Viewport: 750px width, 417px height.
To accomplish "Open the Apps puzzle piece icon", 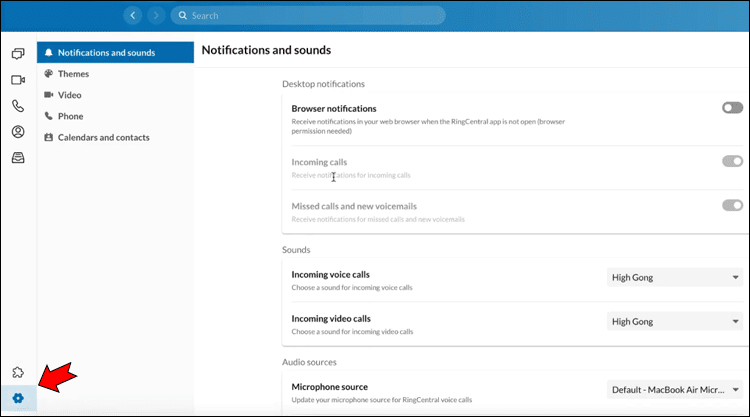I will [18, 372].
